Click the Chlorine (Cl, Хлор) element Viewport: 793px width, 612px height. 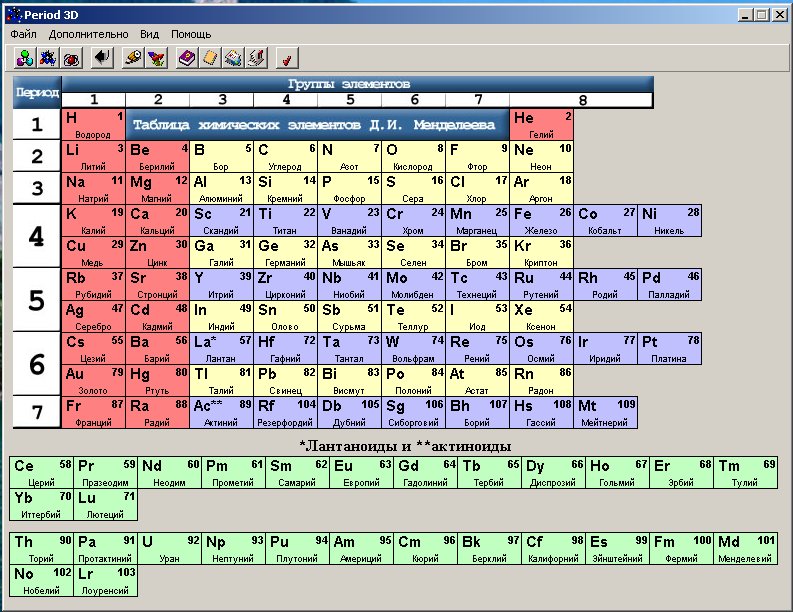[477, 189]
